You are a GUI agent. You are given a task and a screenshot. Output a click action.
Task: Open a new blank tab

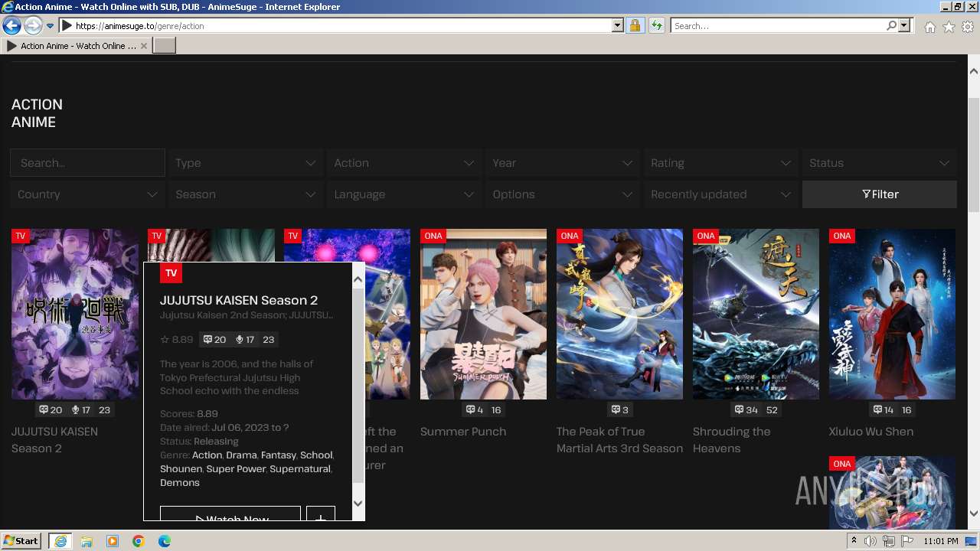pos(165,46)
